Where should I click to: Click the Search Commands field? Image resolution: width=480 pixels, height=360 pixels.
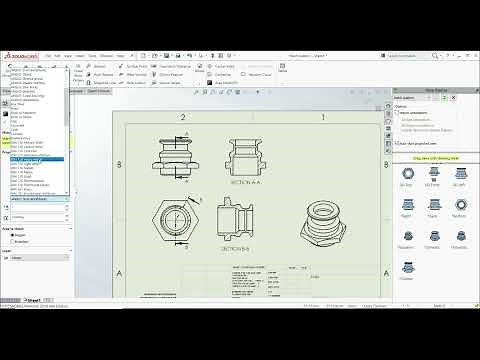coord(408,56)
